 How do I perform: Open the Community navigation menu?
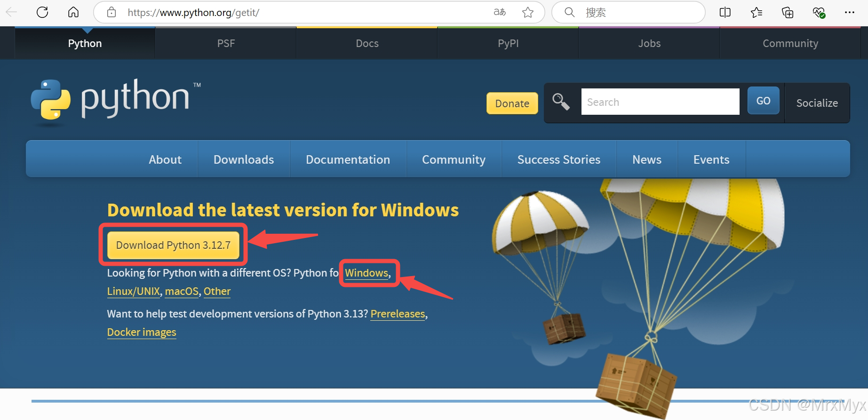point(454,159)
